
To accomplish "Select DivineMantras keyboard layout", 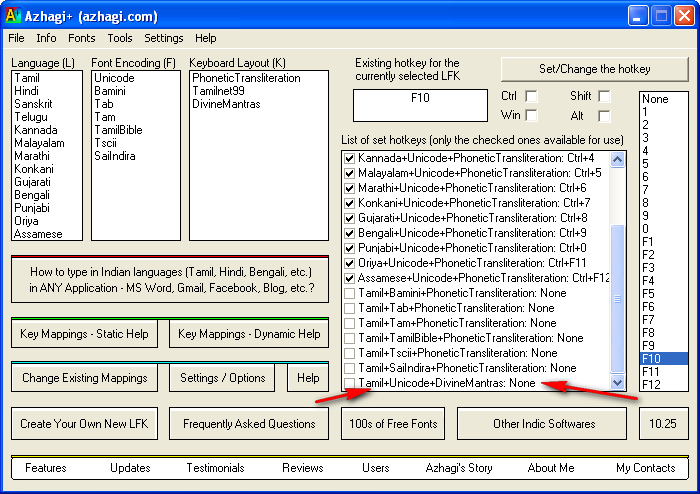I will tap(258, 104).
